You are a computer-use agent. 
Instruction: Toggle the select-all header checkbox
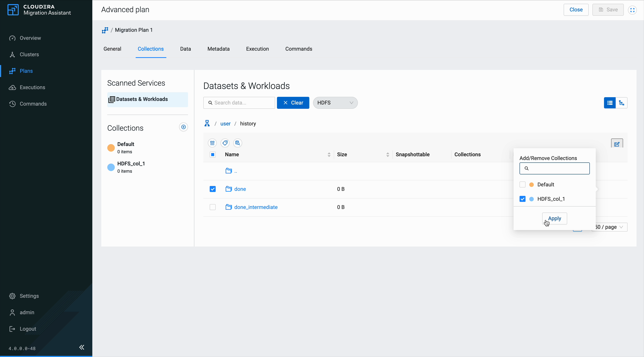pyautogui.click(x=213, y=155)
